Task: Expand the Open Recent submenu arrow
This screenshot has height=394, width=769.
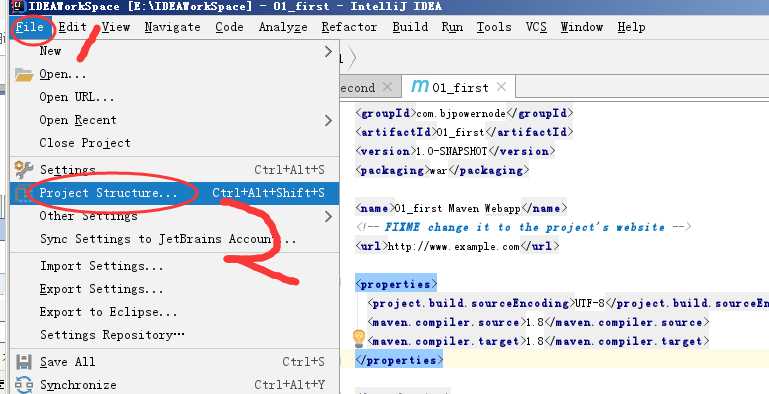Action: 328,120
